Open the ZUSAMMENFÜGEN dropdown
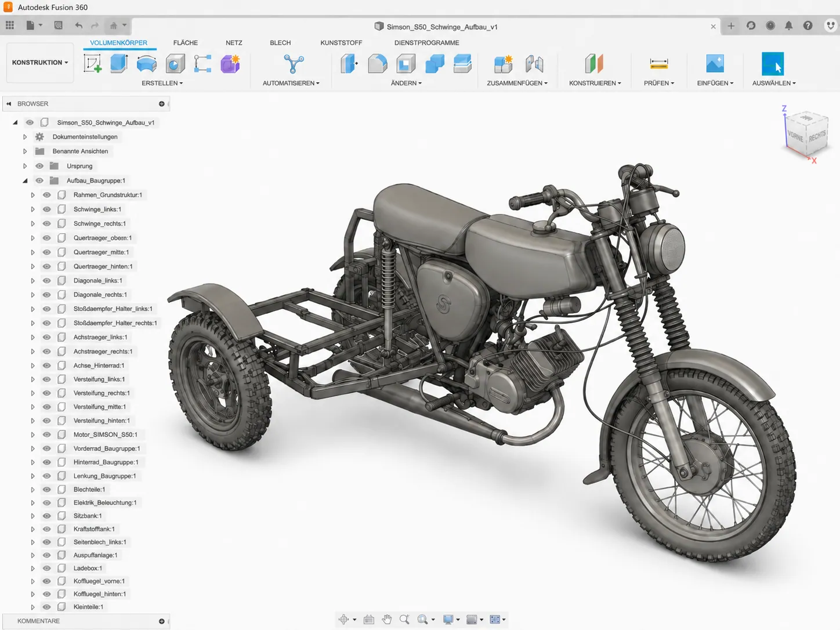 tap(517, 83)
